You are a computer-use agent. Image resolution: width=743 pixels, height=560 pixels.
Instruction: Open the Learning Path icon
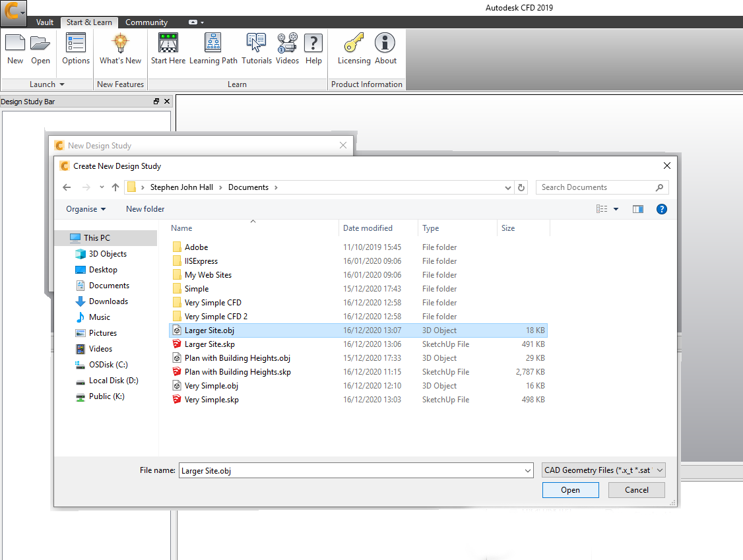pyautogui.click(x=213, y=44)
